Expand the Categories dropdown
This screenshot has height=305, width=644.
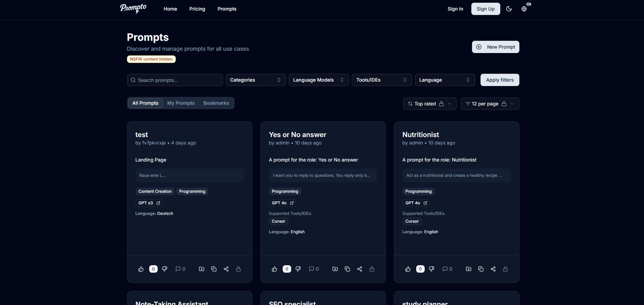click(256, 80)
